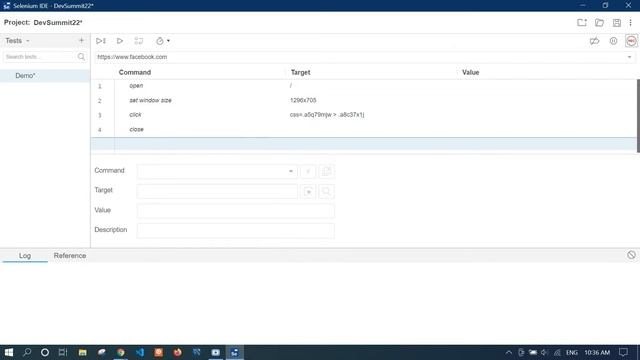Open Firefox from the taskbar
Image resolution: width=640 pixels, height=360 pixels.
click(178, 352)
